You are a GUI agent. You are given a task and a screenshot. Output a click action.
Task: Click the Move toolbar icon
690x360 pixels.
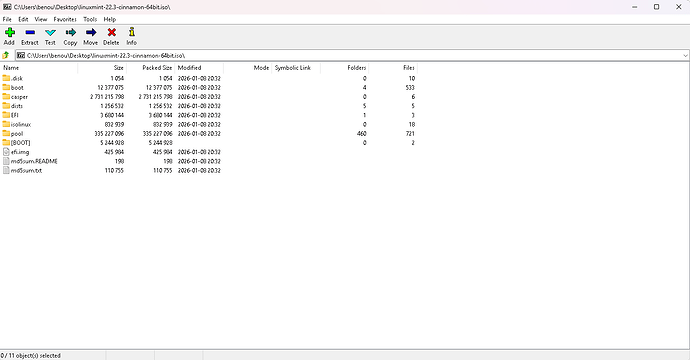click(91, 33)
